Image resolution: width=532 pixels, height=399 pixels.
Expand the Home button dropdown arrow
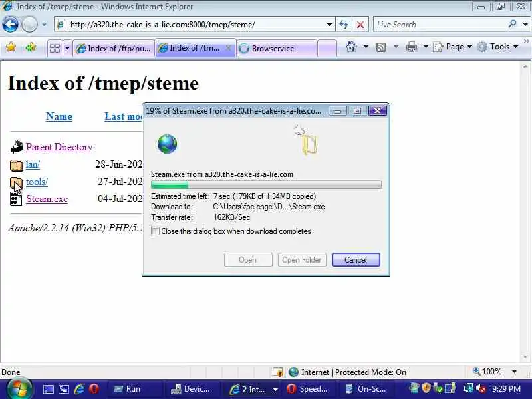click(x=366, y=47)
